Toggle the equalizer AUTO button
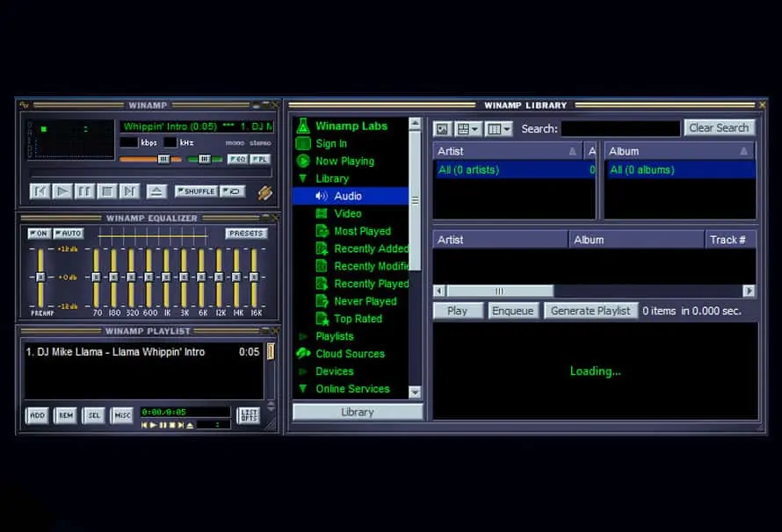Image resolution: width=782 pixels, height=532 pixels. 69,234
